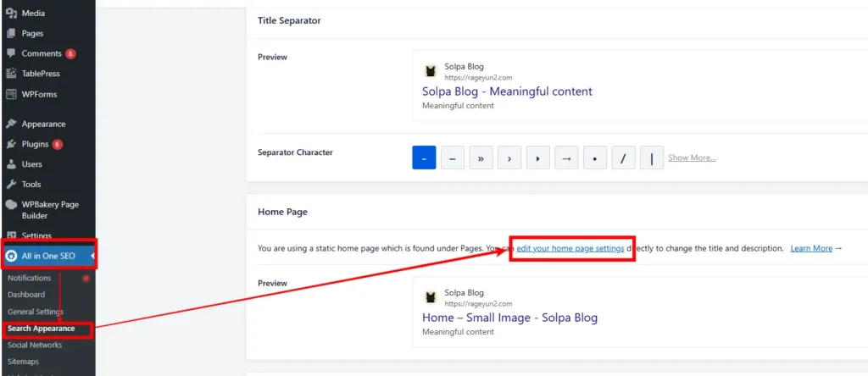
Task: Expand more separators with Show More
Action: [x=692, y=158]
